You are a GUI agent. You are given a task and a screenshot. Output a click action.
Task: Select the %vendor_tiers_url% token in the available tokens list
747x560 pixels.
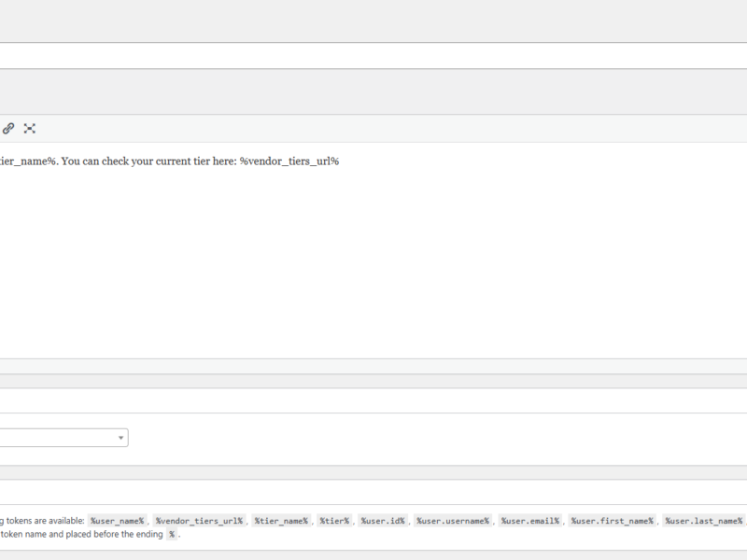(x=199, y=521)
